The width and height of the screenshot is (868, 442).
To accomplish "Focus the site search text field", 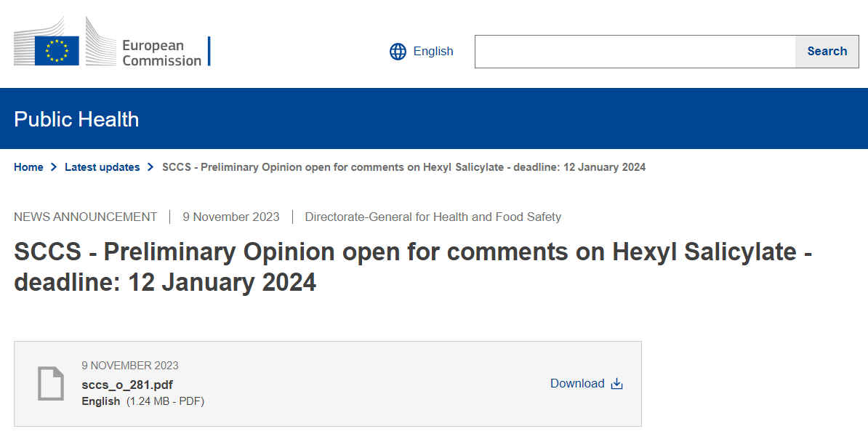I will pos(635,52).
